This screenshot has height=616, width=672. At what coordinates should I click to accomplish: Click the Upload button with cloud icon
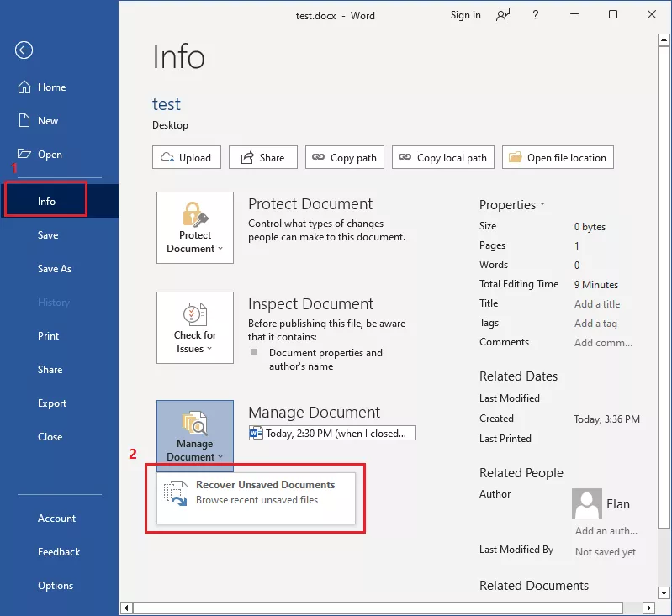pos(187,157)
